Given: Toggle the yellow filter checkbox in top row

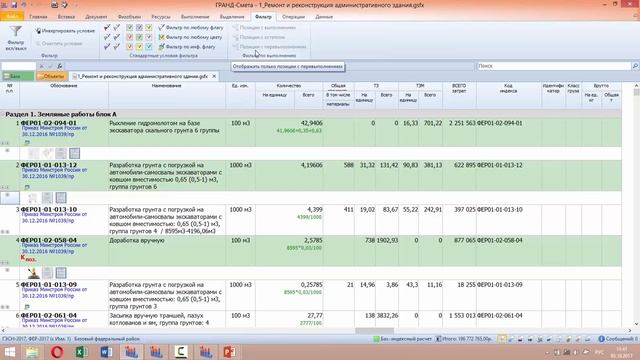Looking at the screenshot, I should point(149,27).
